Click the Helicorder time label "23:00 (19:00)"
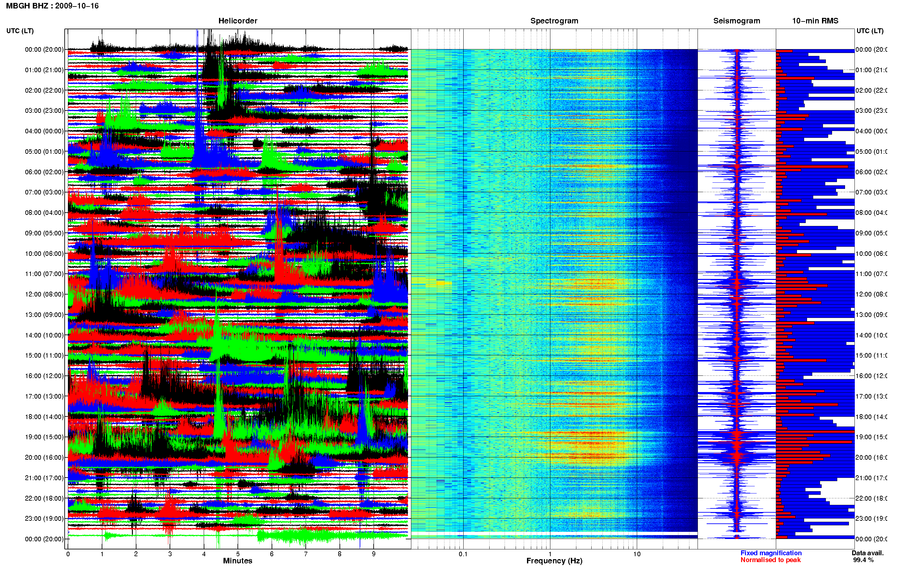Image resolution: width=924 pixels, height=578 pixels. pyautogui.click(x=44, y=519)
